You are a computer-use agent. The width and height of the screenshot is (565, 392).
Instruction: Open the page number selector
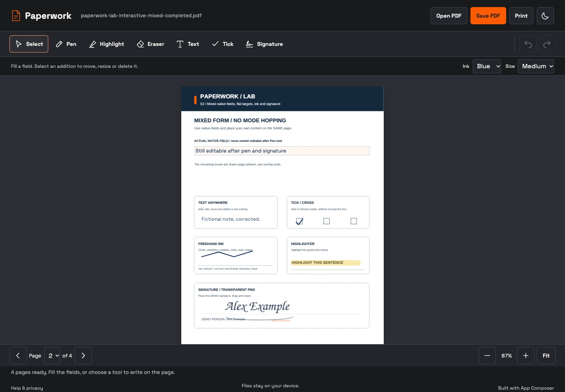tap(52, 356)
